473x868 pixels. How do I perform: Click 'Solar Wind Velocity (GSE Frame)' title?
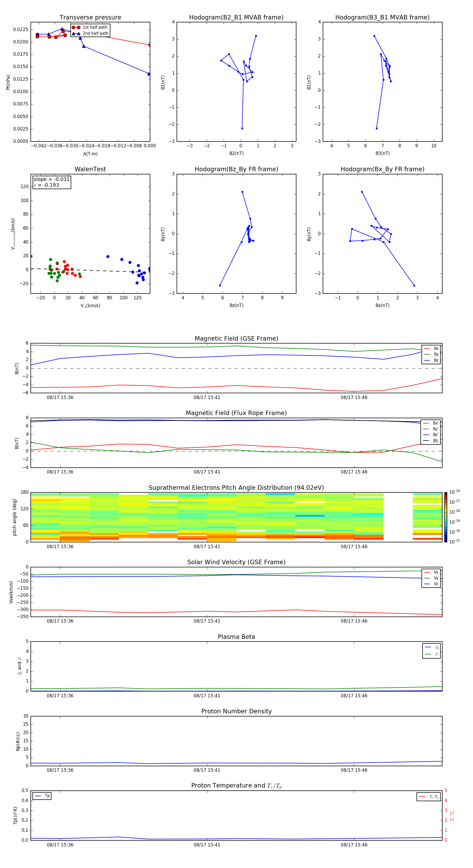236,562
